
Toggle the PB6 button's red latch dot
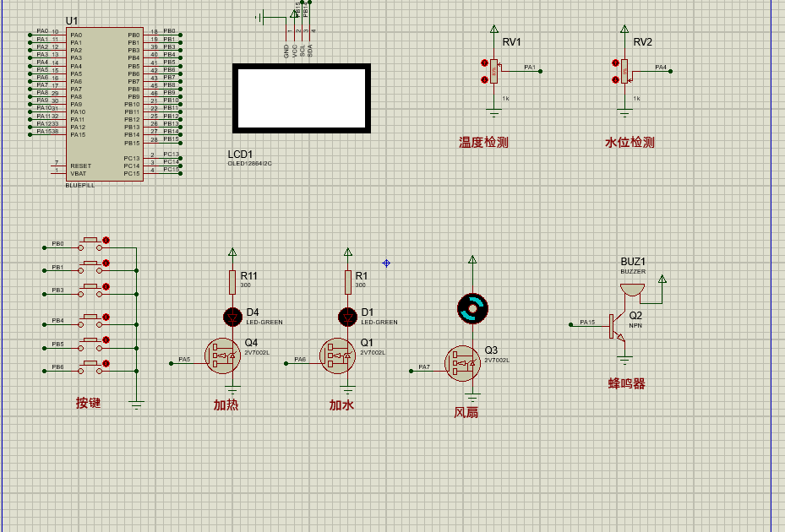click(106, 363)
